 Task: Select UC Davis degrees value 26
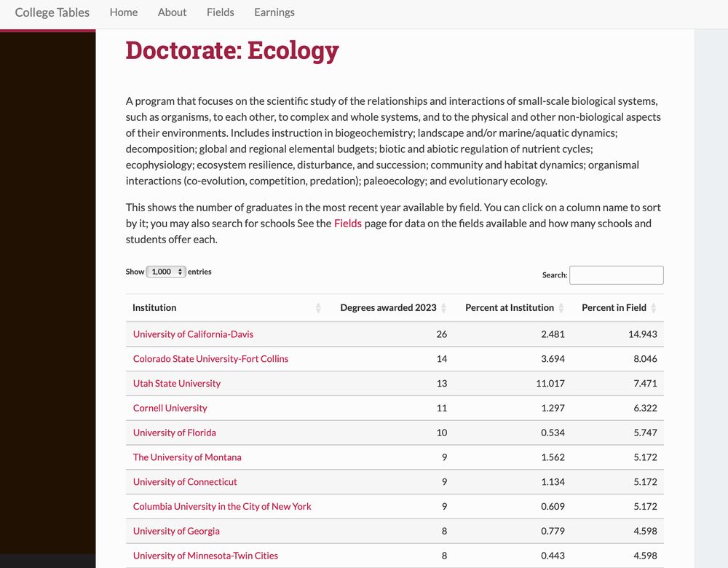442,334
